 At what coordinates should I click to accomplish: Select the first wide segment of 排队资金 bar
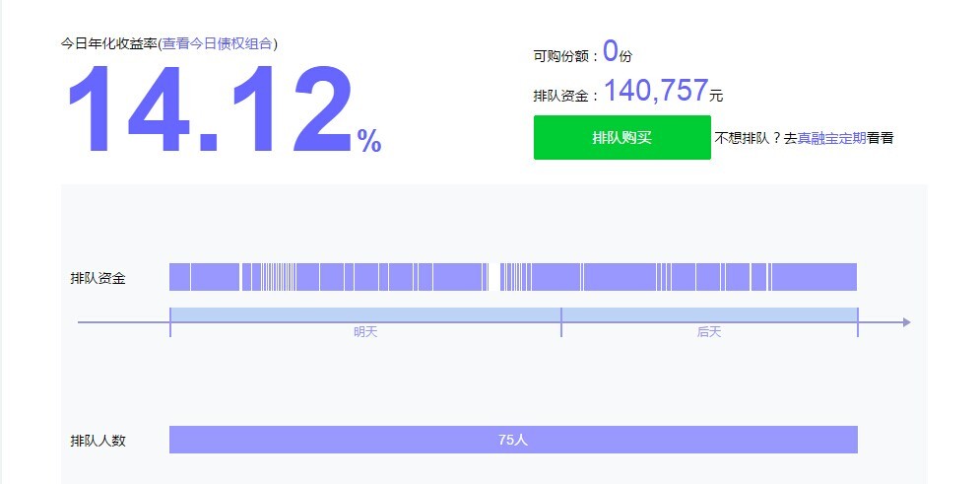[178, 277]
